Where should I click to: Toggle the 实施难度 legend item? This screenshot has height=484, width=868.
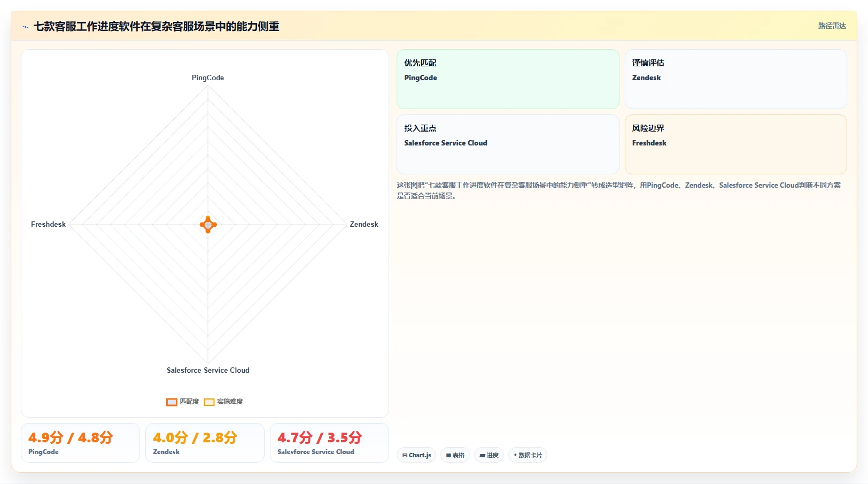point(223,402)
